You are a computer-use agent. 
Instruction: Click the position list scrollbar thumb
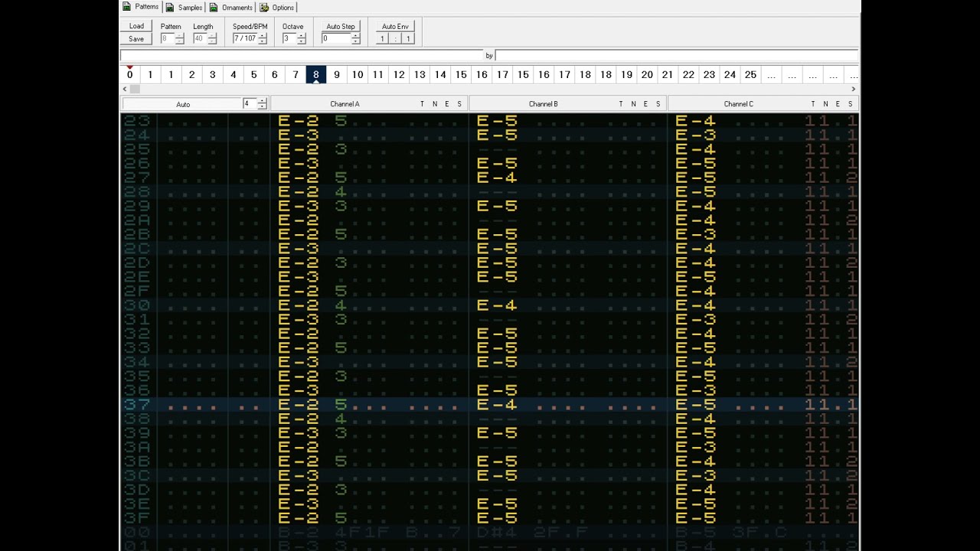tap(135, 90)
